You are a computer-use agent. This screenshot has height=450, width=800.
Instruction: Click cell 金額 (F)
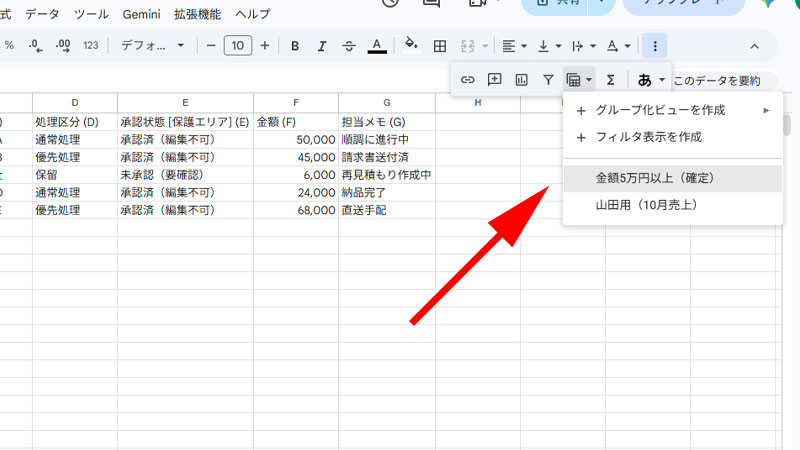click(296, 122)
